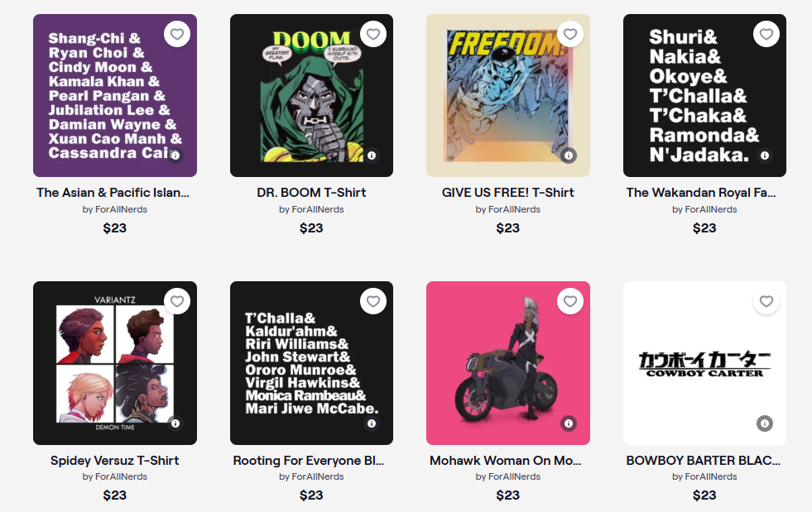This screenshot has height=512, width=812.
Task: Show info for Spidey Versuz image
Action: pyautogui.click(x=175, y=423)
